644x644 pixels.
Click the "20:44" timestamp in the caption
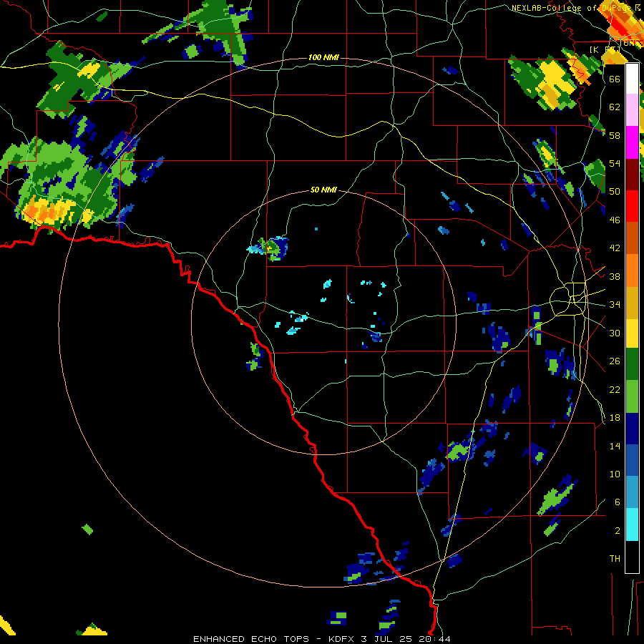coord(434,639)
